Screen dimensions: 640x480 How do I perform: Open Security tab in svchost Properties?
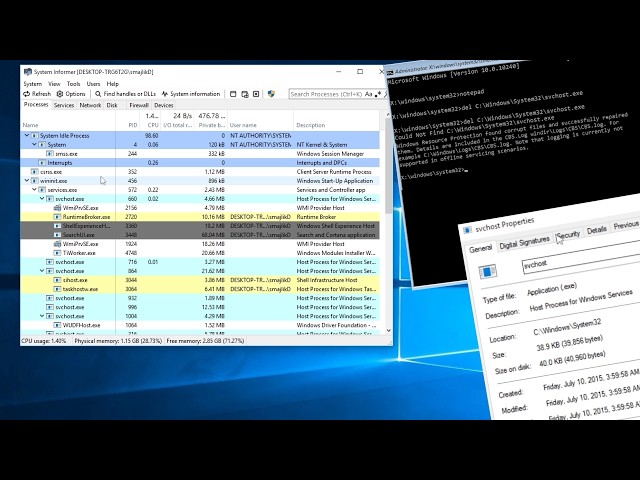tap(568, 235)
